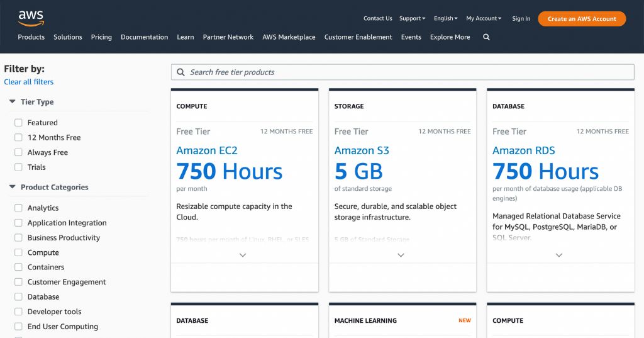Image resolution: width=644 pixels, height=338 pixels.
Task: Enable the Always Free checkbox
Action: click(x=19, y=152)
